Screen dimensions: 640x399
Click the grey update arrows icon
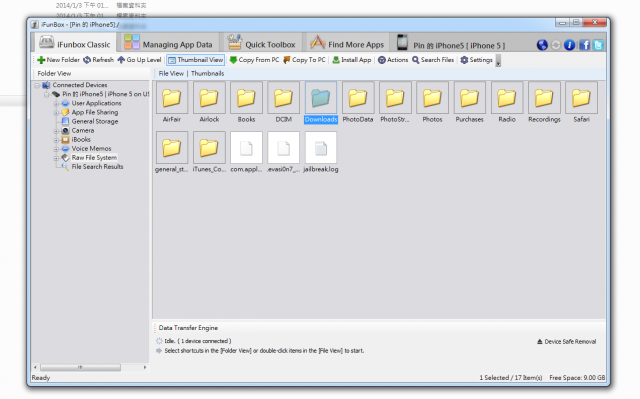[x=556, y=45]
